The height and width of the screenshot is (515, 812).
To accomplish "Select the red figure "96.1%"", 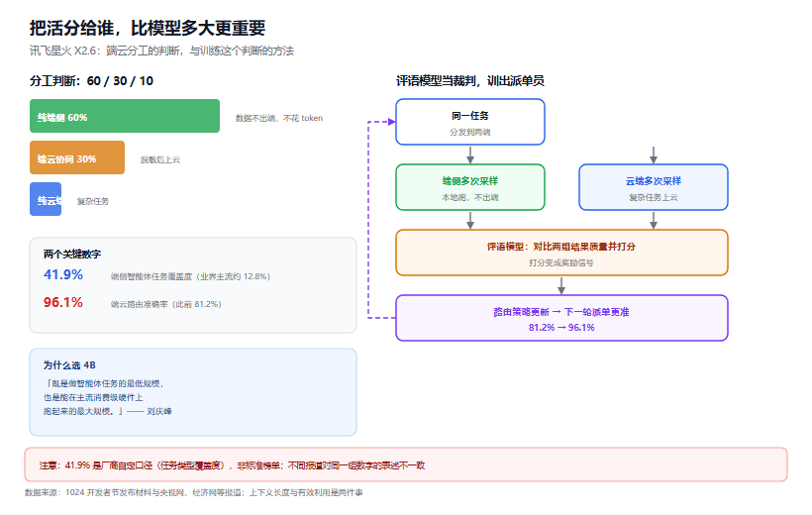I will tap(63, 302).
